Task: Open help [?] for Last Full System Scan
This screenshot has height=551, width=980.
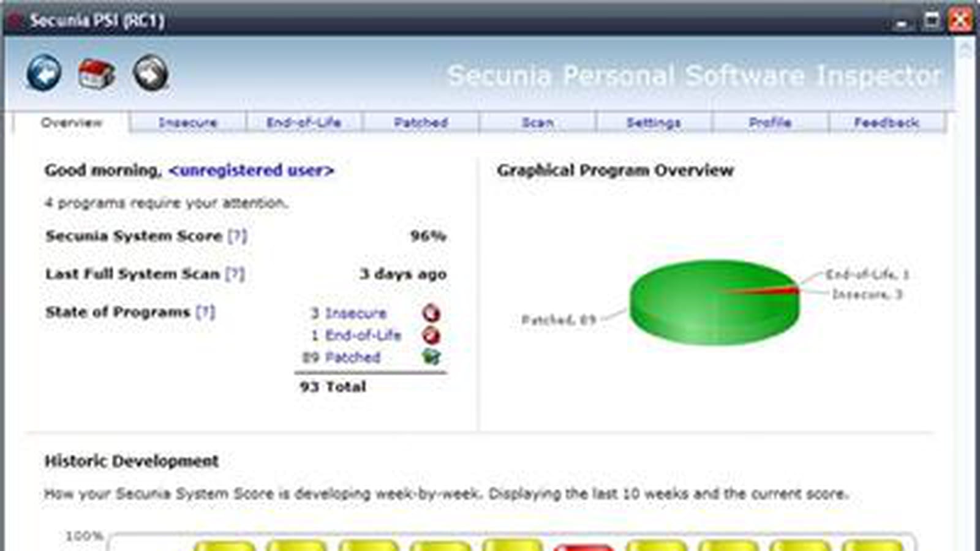Action: (235, 274)
